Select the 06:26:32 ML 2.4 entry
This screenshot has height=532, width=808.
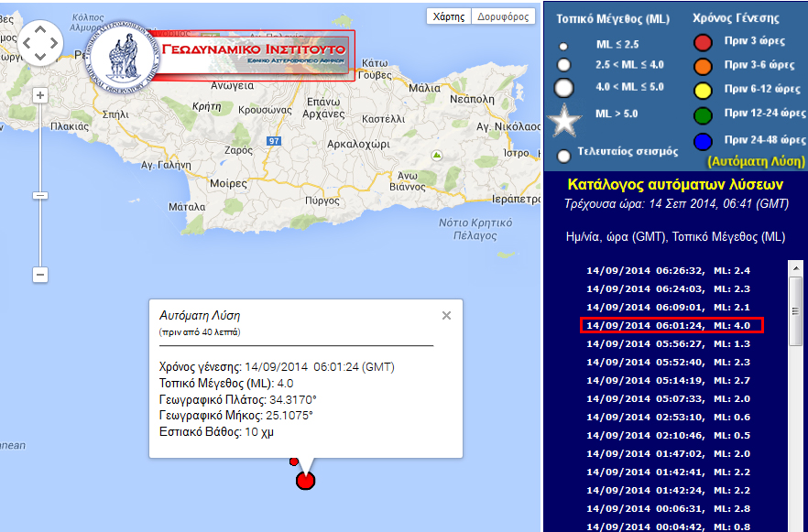click(x=669, y=271)
